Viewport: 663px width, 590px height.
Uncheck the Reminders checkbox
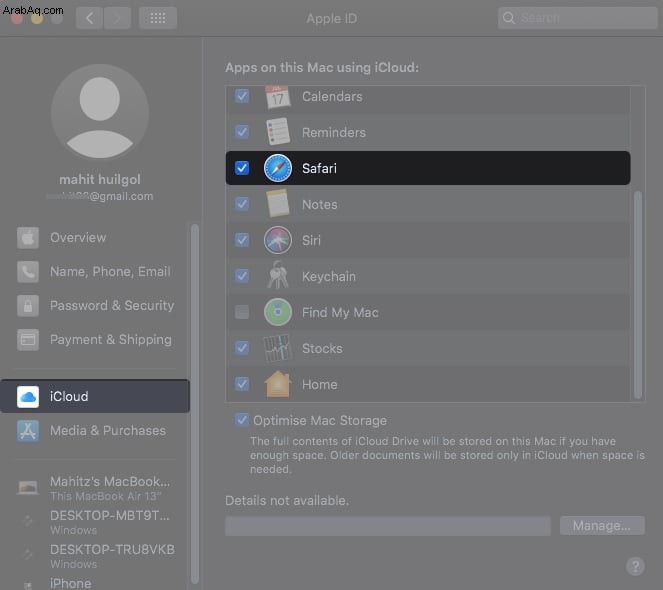click(242, 132)
